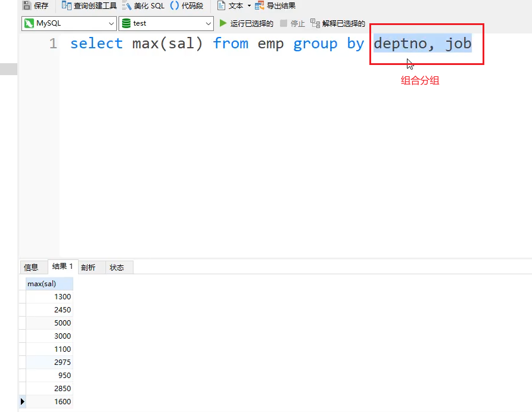532x412 pixels.
Task: Click the Text (文本) toolbar button
Action: tap(231, 5)
